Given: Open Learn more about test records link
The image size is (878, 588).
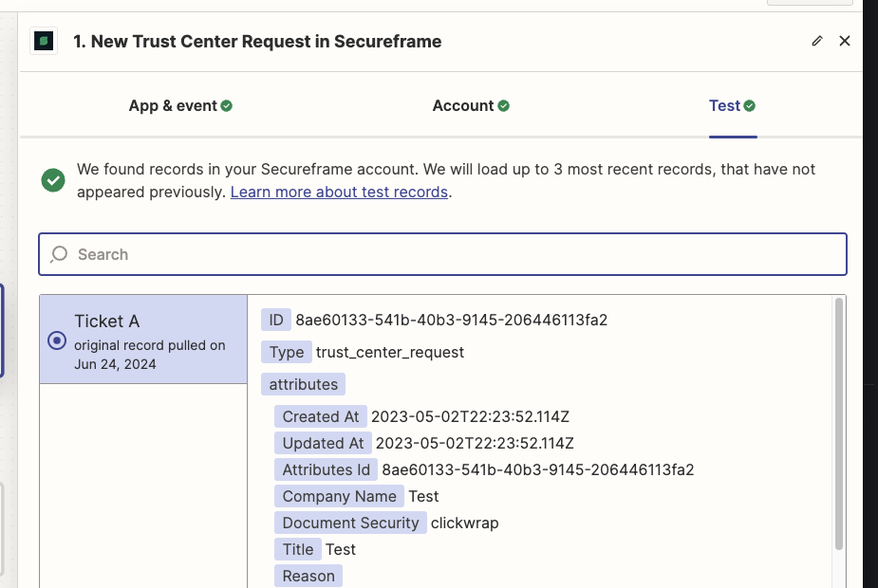Looking at the screenshot, I should 339,192.
